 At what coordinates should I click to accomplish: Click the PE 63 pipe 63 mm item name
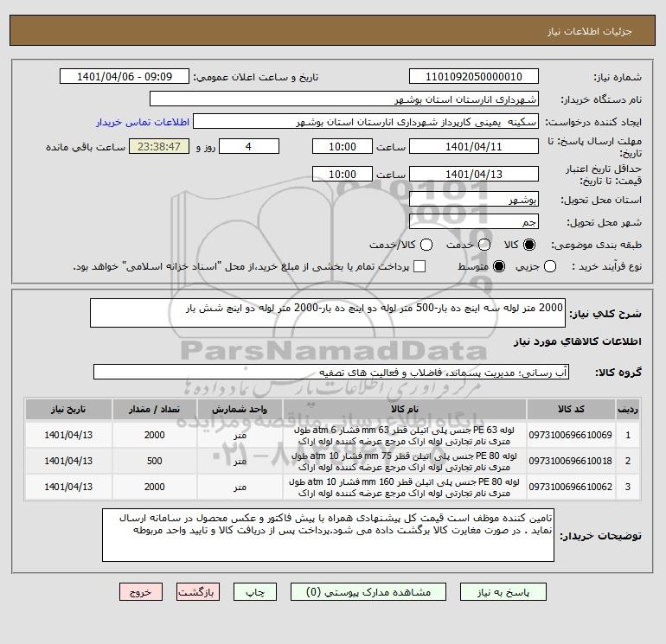(x=405, y=436)
